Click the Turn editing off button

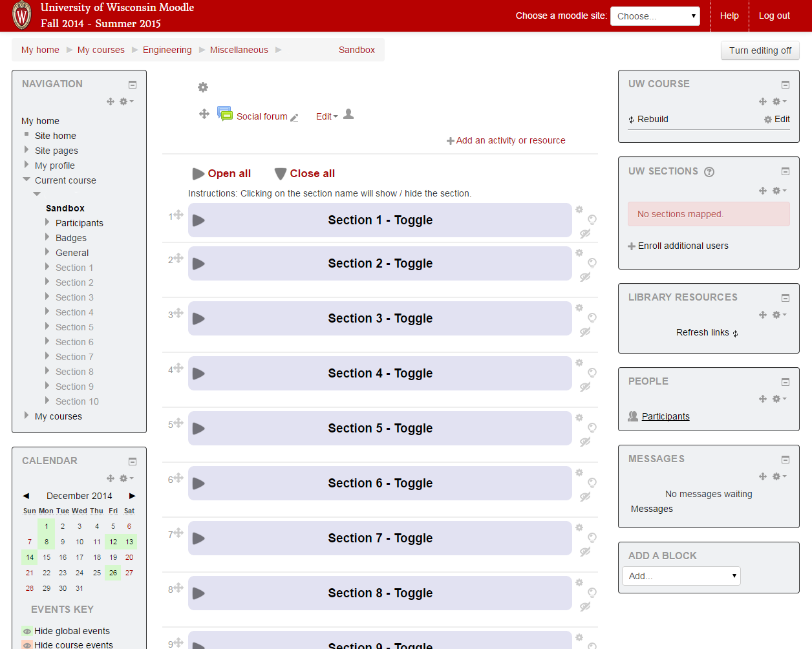[760, 50]
